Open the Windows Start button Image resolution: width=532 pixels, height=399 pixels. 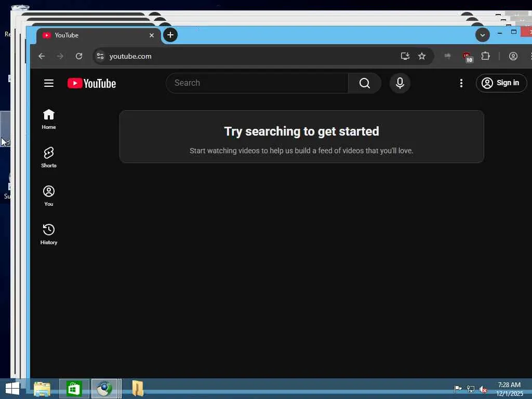click(12, 389)
